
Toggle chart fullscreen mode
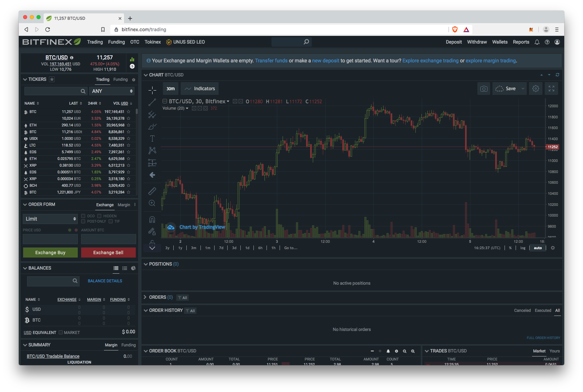(x=551, y=89)
